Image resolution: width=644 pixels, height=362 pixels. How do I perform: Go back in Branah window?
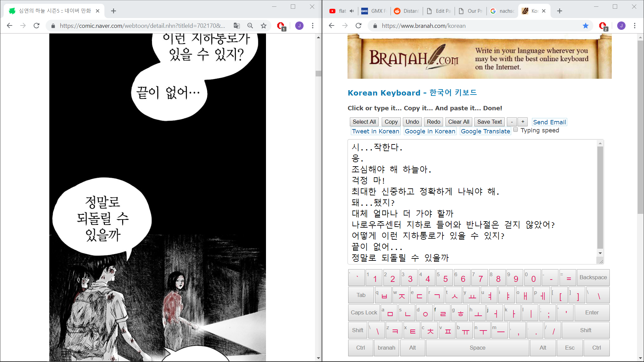(331, 26)
